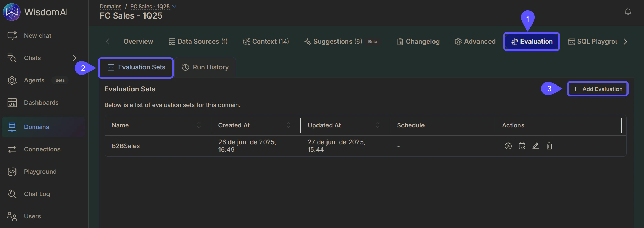Screen dimensions: 644x228
Task: Click the Add Evaluation button
Action: click(598, 89)
